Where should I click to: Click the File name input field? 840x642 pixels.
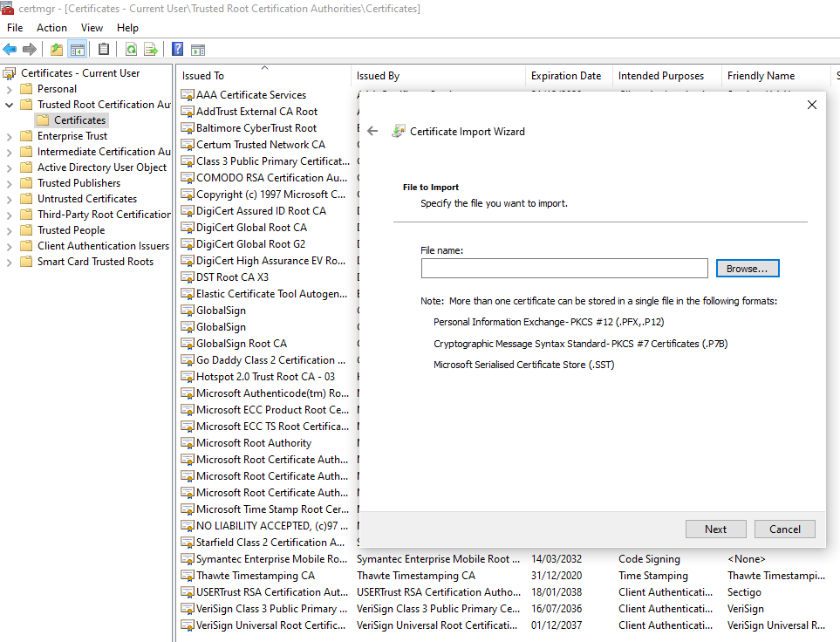(563, 268)
